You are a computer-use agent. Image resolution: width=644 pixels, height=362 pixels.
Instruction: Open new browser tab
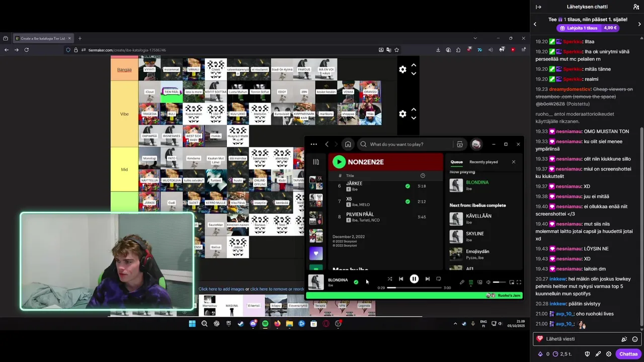79,38
